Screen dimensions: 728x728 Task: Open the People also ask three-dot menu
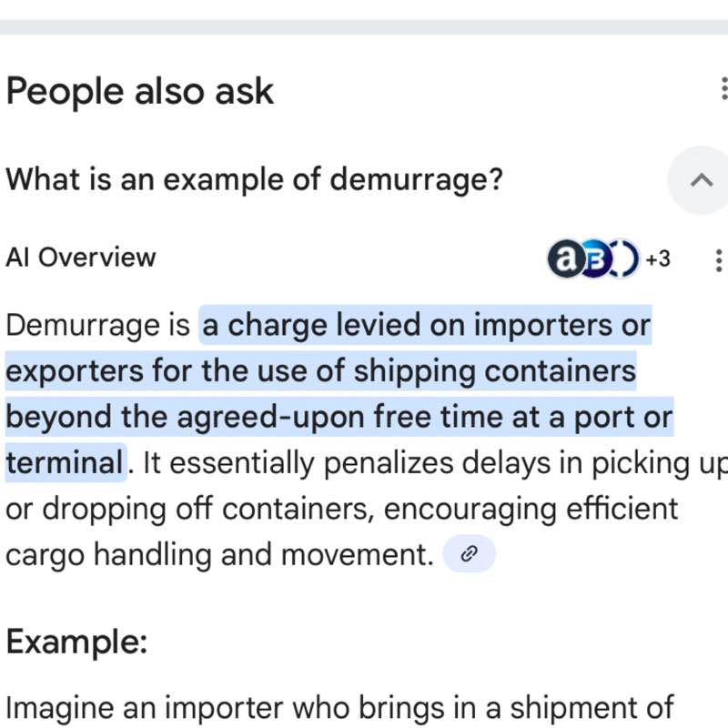(723, 88)
